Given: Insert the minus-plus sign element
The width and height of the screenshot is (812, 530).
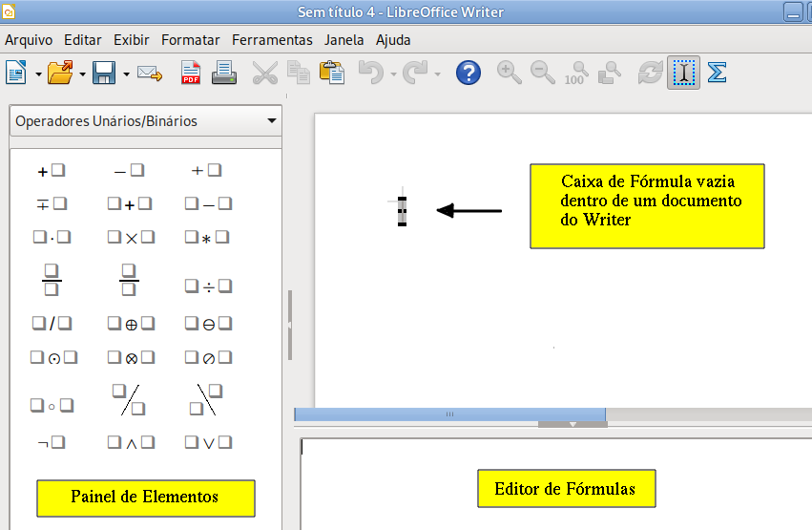Looking at the screenshot, I should point(52,203).
